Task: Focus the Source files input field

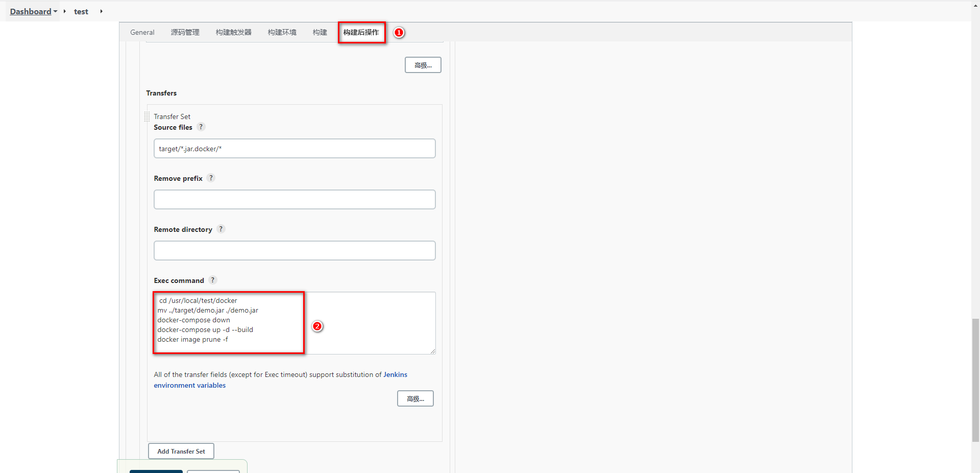Action: tap(295, 149)
